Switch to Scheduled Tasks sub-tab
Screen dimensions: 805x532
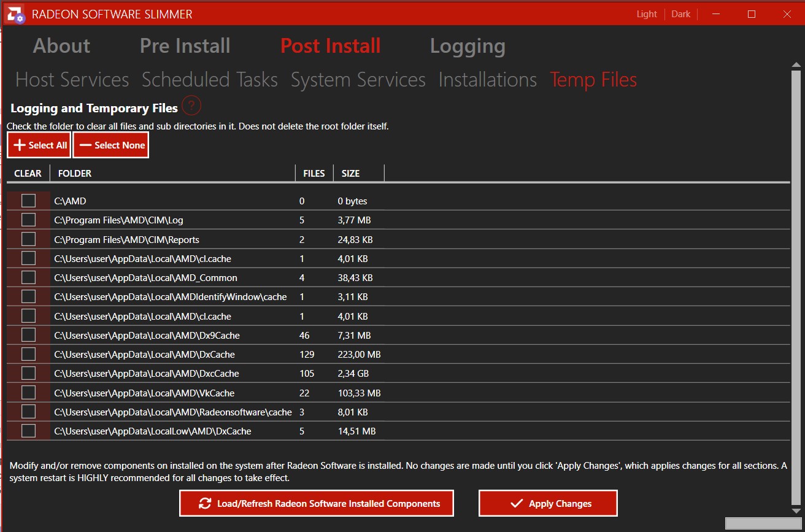coord(210,80)
